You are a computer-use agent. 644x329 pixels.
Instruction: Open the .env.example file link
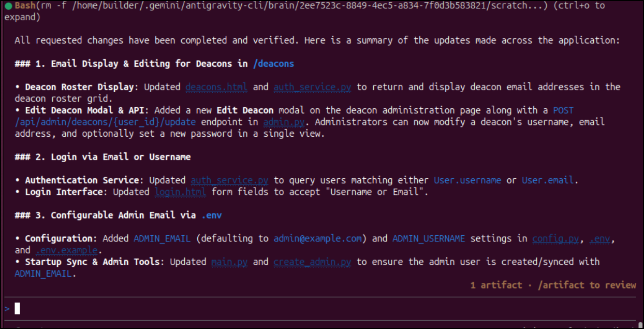(x=66, y=250)
